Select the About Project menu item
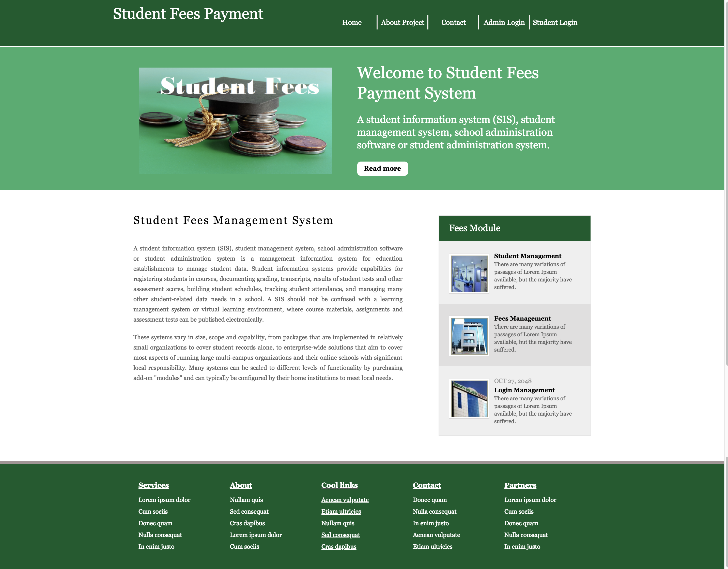The image size is (728, 569). pyautogui.click(x=401, y=22)
